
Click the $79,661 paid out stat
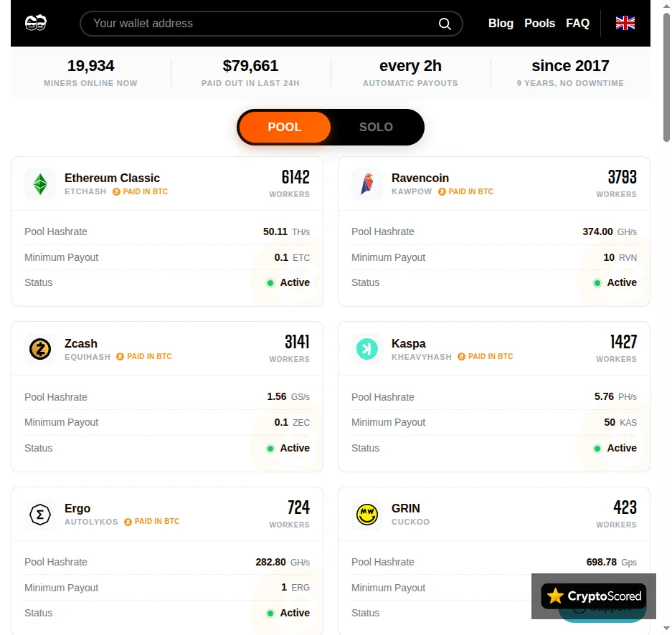coord(250,73)
